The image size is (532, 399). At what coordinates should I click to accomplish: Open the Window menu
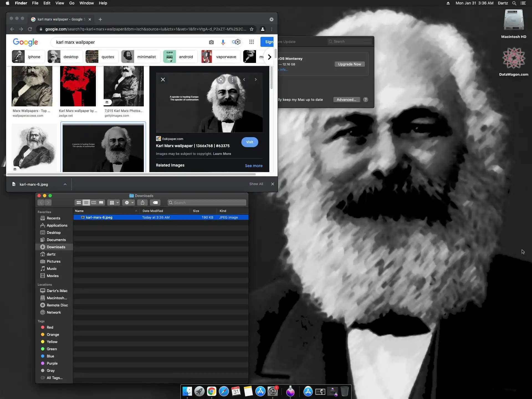tap(86, 3)
